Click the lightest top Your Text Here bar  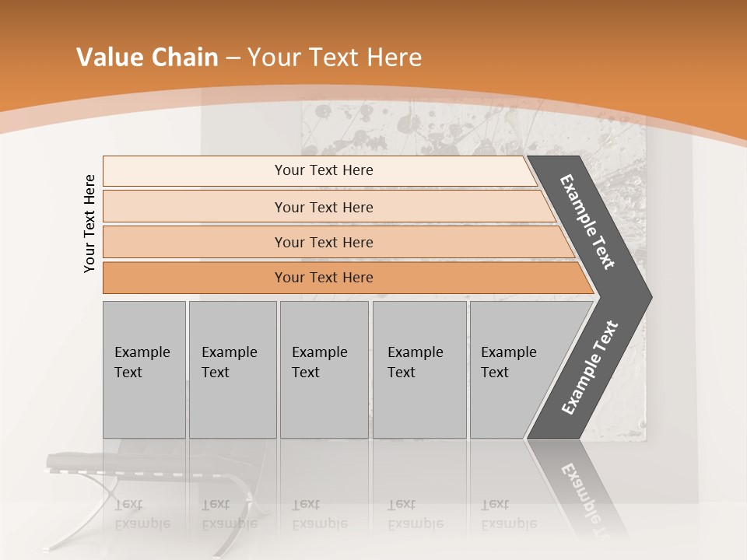(x=320, y=171)
